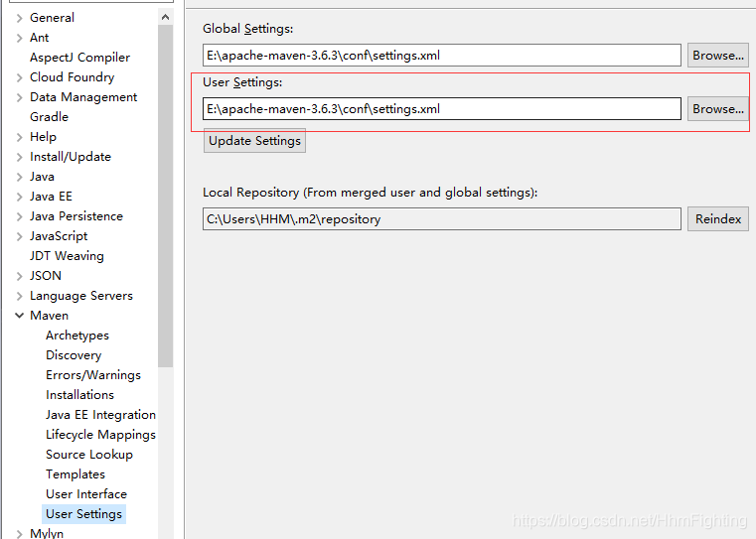Open Source Lookup page
Image resolution: width=756 pixels, height=539 pixels.
(x=89, y=455)
